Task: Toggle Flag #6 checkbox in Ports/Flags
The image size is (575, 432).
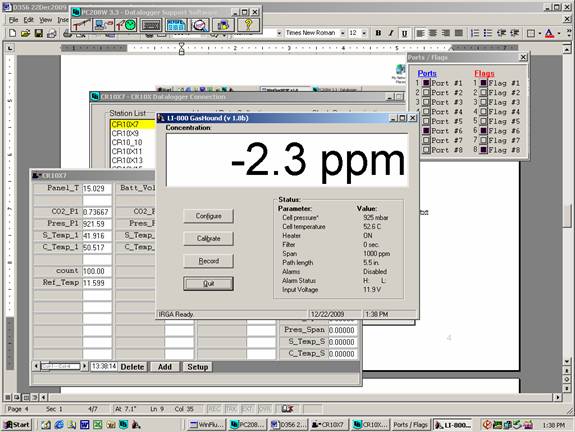Action: [484, 131]
